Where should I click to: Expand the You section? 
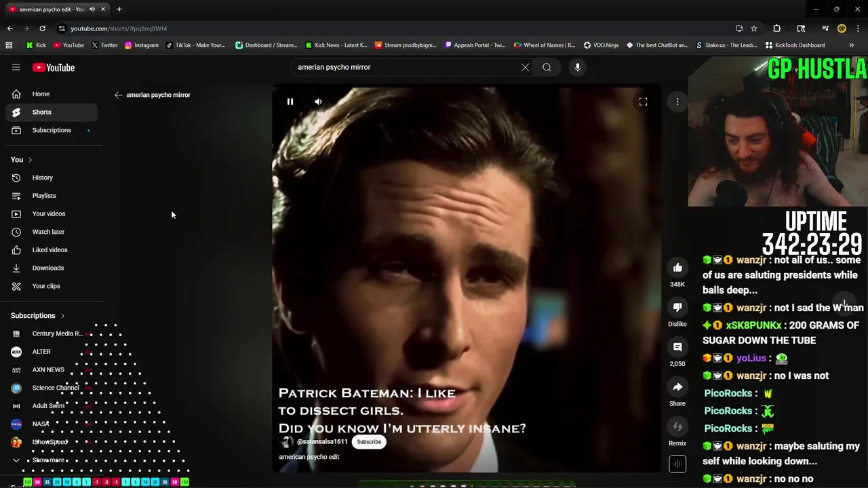click(22, 160)
